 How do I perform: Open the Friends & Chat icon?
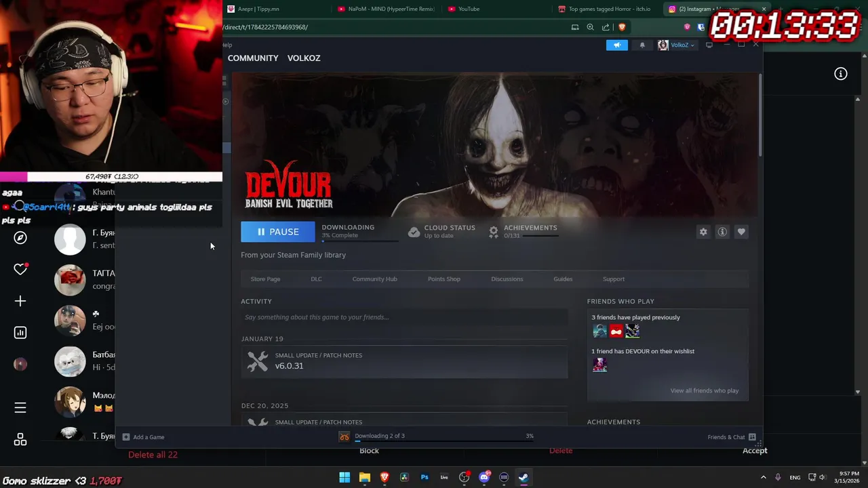[x=752, y=437]
